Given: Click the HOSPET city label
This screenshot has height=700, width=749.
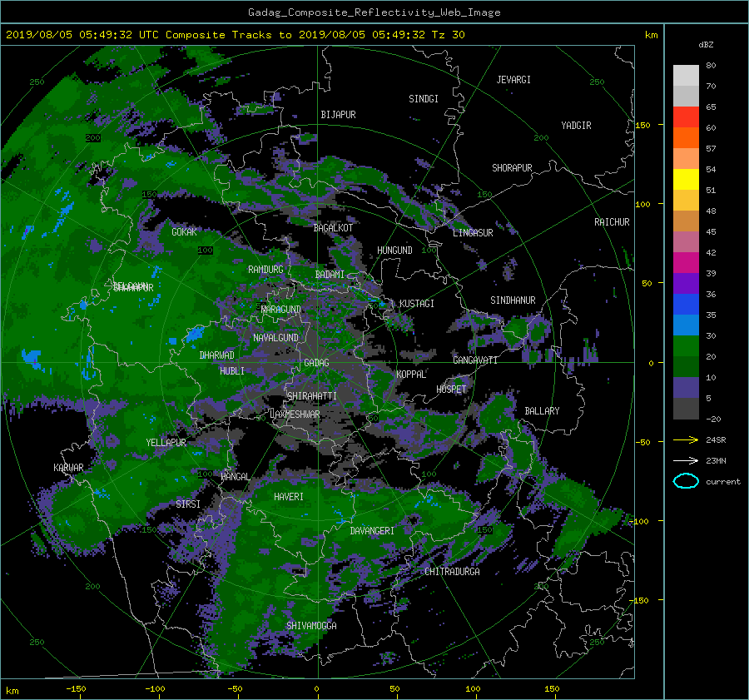Looking at the screenshot, I should tap(451, 390).
